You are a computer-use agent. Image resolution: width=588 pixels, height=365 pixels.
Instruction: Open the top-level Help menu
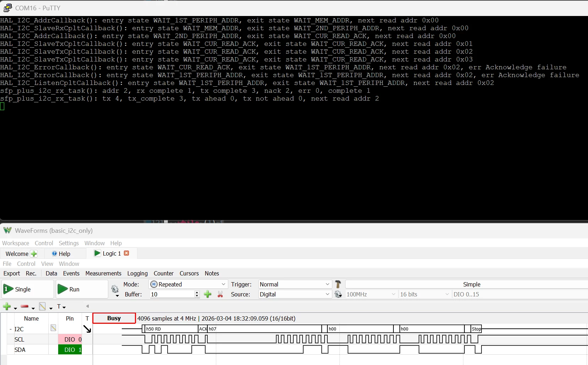[116, 243]
